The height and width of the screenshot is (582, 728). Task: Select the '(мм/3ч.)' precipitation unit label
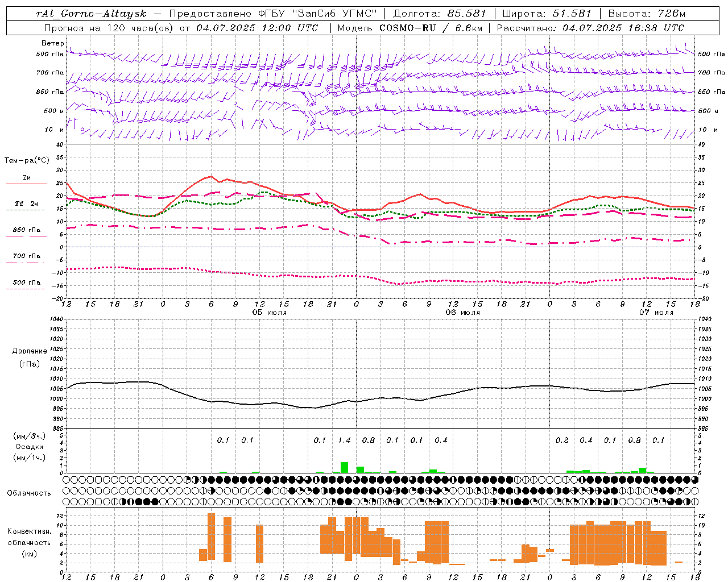tap(30, 436)
